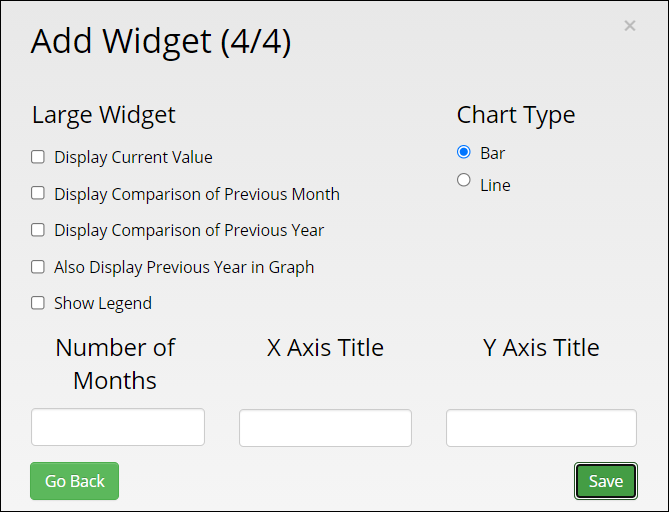Focus the Number of Months input field
Viewport: 669px width, 512px height.
118,427
